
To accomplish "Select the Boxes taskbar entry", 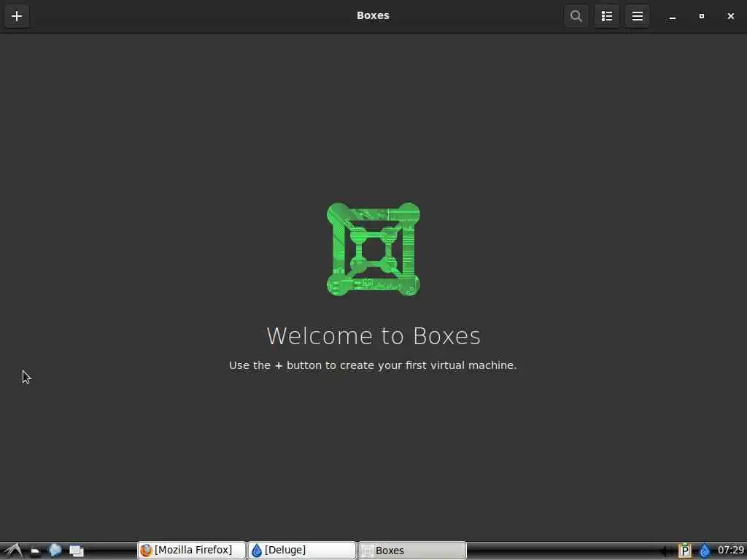I will pyautogui.click(x=412, y=551).
